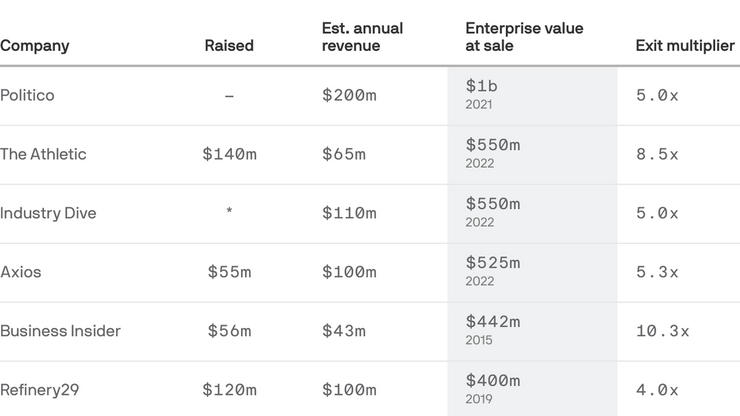Select the Refinery29 row label
Viewport: 740px width, 416px height.
(40, 390)
